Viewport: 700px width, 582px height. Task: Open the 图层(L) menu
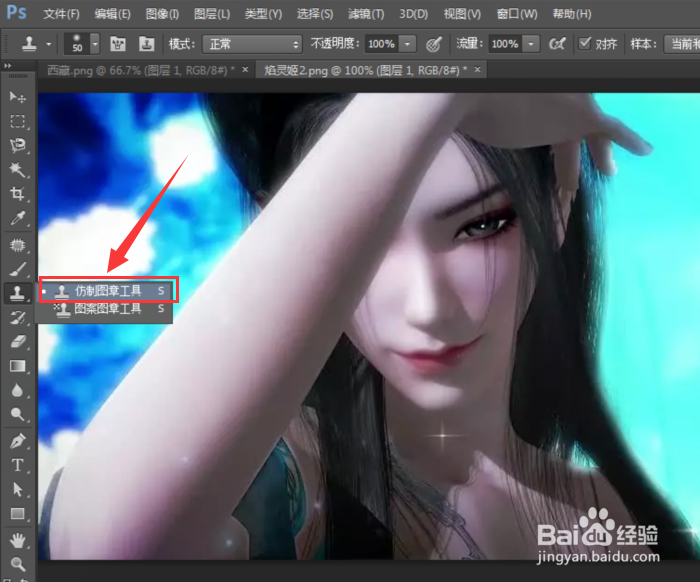point(212,14)
